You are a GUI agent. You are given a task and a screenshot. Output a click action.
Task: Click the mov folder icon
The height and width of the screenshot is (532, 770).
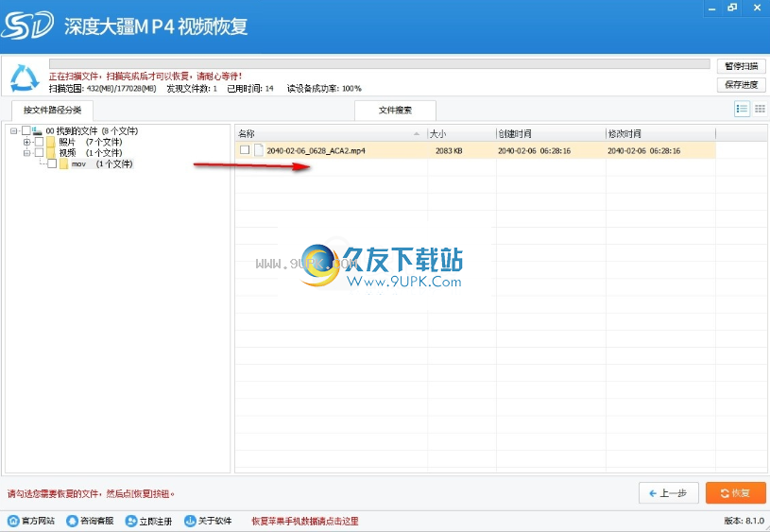(64, 163)
